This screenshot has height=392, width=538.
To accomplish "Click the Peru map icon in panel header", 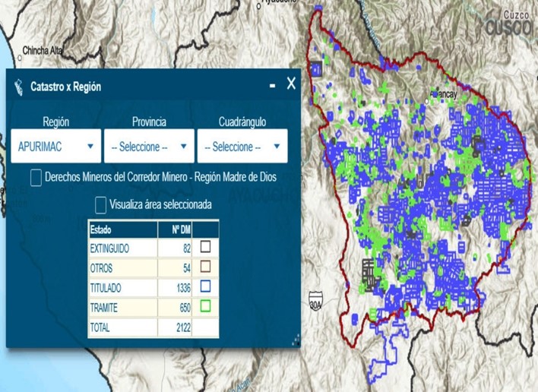I will [19, 86].
